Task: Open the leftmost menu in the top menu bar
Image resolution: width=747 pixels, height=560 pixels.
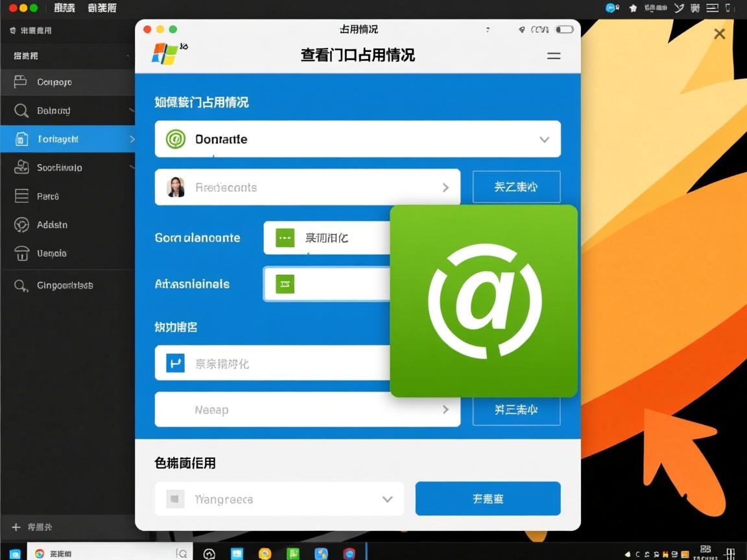Action: pyautogui.click(x=64, y=8)
